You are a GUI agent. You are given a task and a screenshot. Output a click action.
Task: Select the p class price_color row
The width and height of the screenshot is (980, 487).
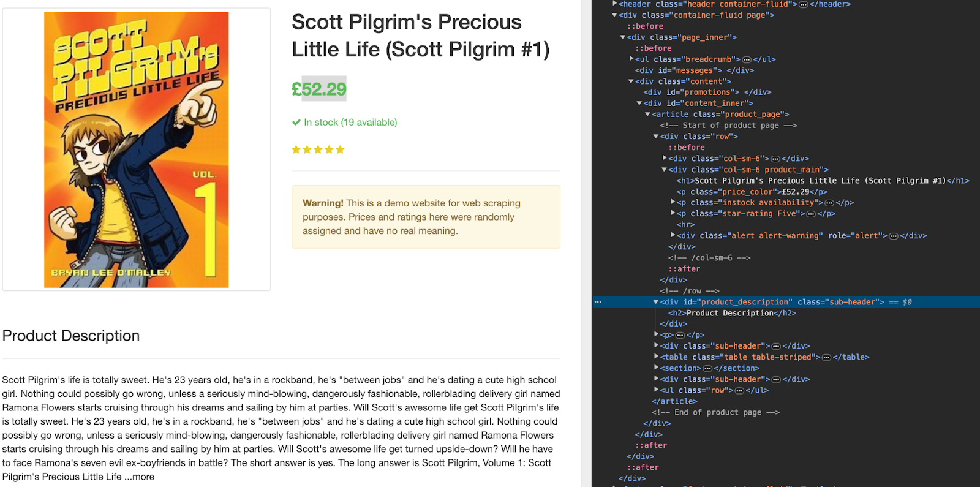click(752, 192)
